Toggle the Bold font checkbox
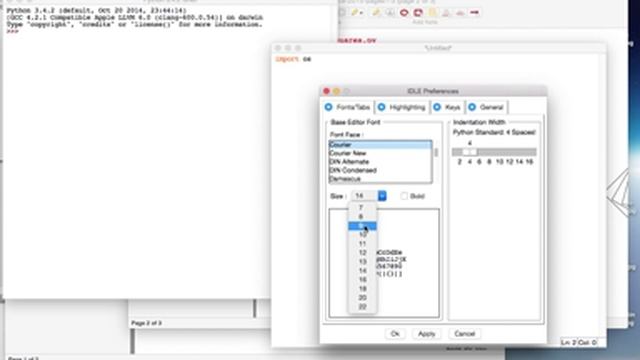640x360 pixels. coord(404,196)
